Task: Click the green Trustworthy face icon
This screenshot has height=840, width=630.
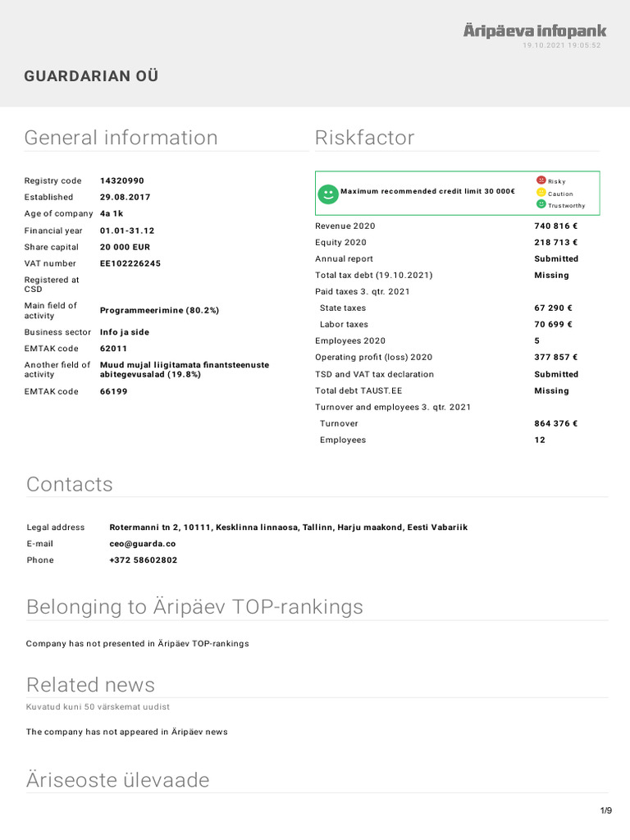Action: (x=541, y=204)
